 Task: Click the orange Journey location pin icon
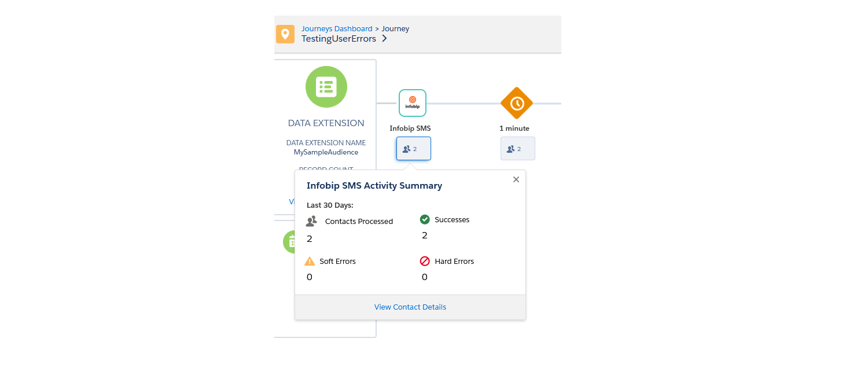pos(285,34)
